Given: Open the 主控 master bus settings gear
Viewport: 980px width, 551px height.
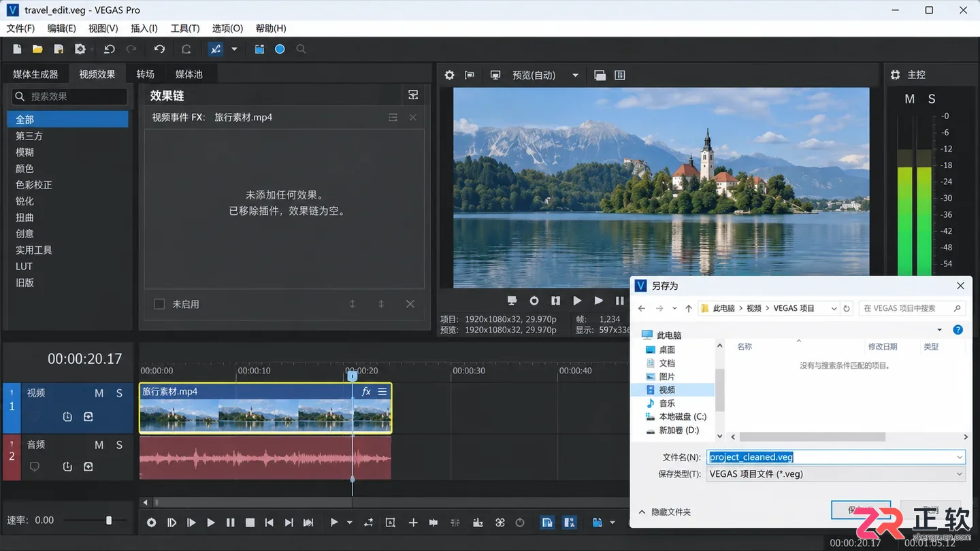Looking at the screenshot, I should [x=896, y=75].
